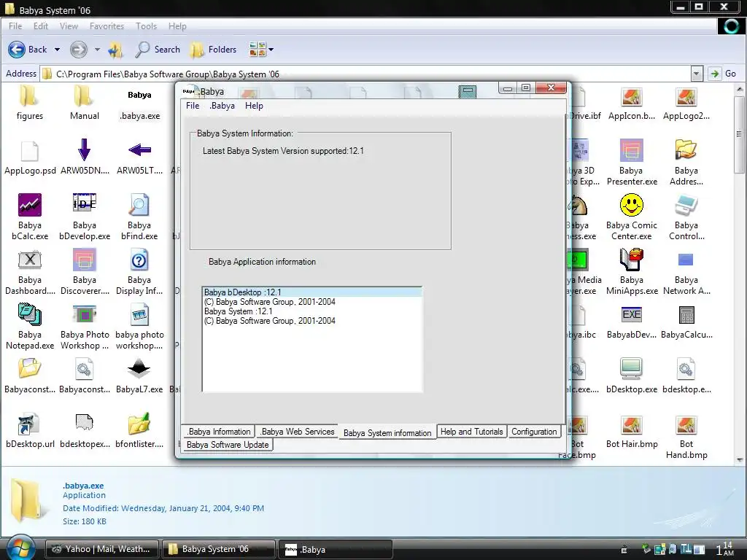
Task: Click the .Babya taskbar button
Action: coord(336,549)
